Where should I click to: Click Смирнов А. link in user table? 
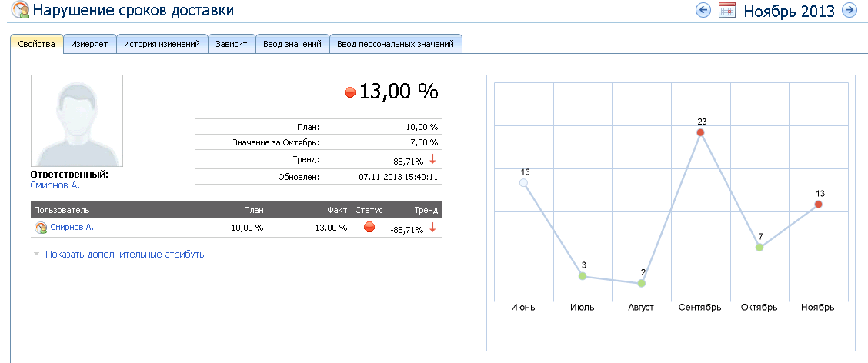pyautogui.click(x=72, y=228)
